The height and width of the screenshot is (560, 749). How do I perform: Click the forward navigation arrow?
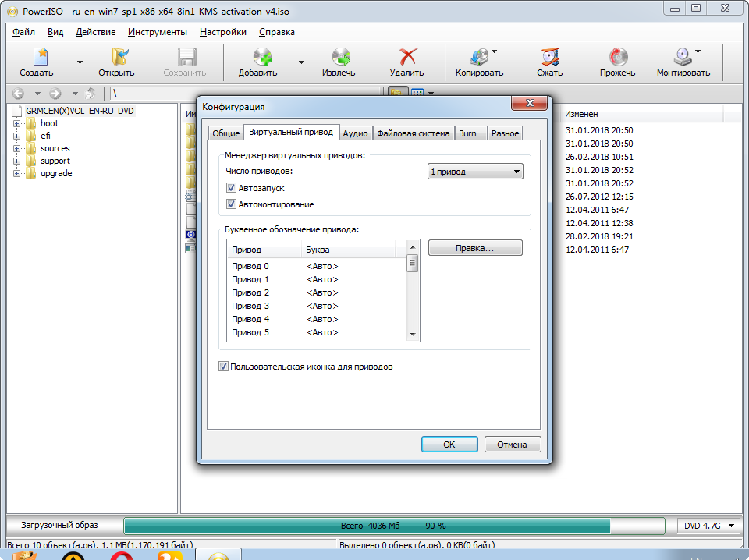coord(55,94)
